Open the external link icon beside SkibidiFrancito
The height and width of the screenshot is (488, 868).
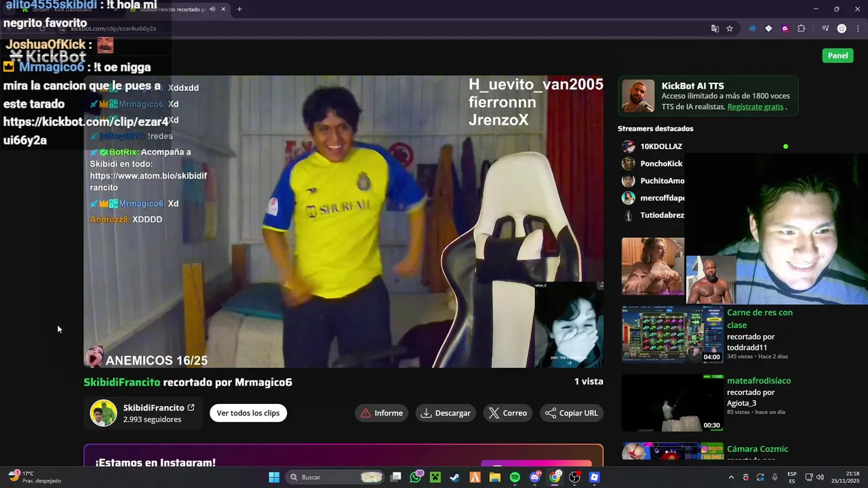tap(191, 407)
